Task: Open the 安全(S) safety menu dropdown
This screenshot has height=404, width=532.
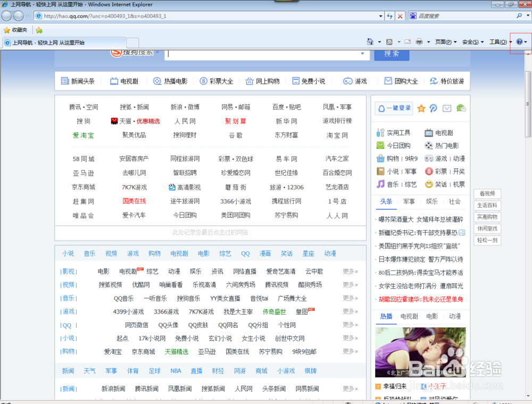Action: tap(473, 42)
